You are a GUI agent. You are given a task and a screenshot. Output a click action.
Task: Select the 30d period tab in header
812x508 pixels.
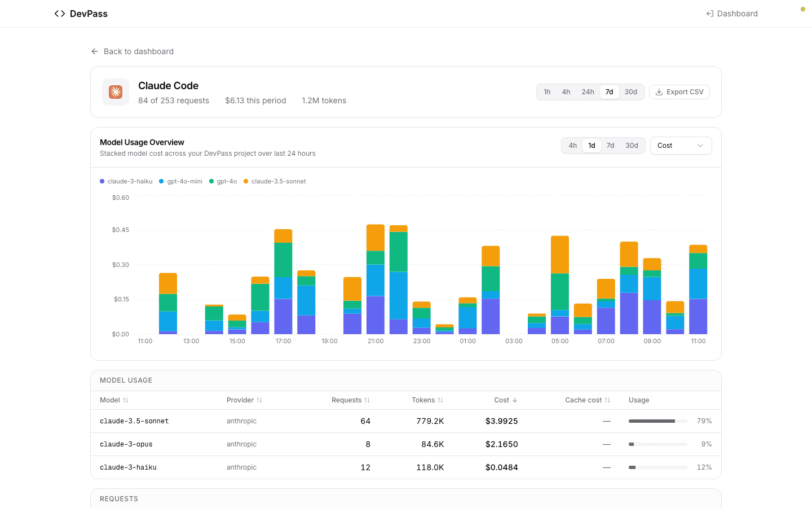631,92
